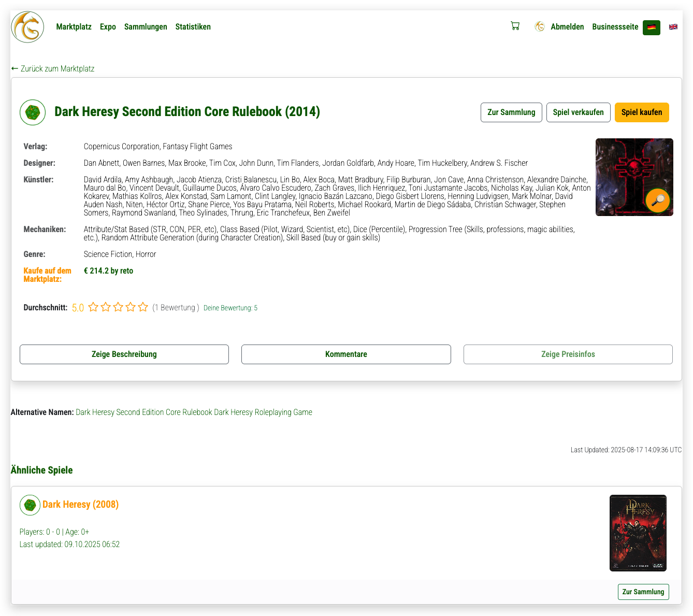Click dice icon next to Dark Heresy (2008)
The height and width of the screenshot is (616, 693).
[x=30, y=505]
